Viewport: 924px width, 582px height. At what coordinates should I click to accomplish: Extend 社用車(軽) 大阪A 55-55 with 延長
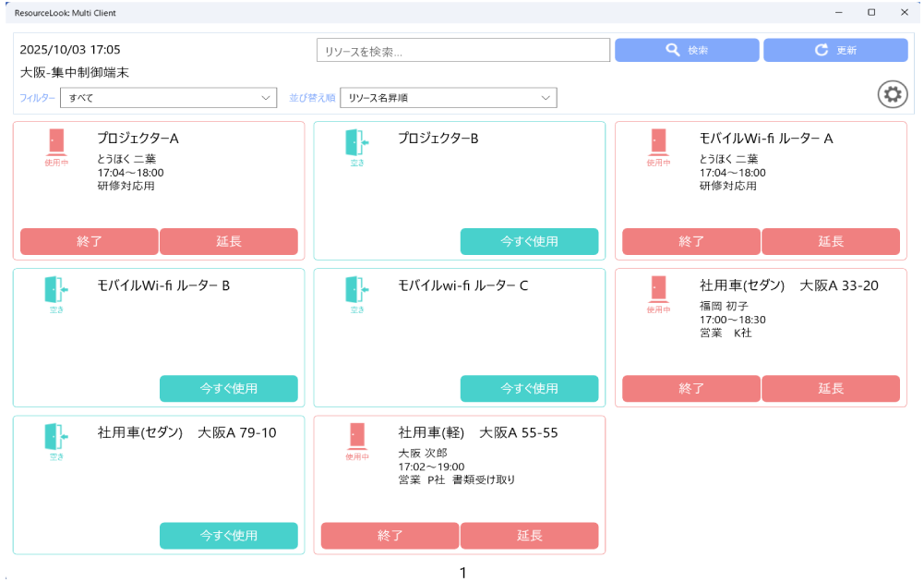529,536
